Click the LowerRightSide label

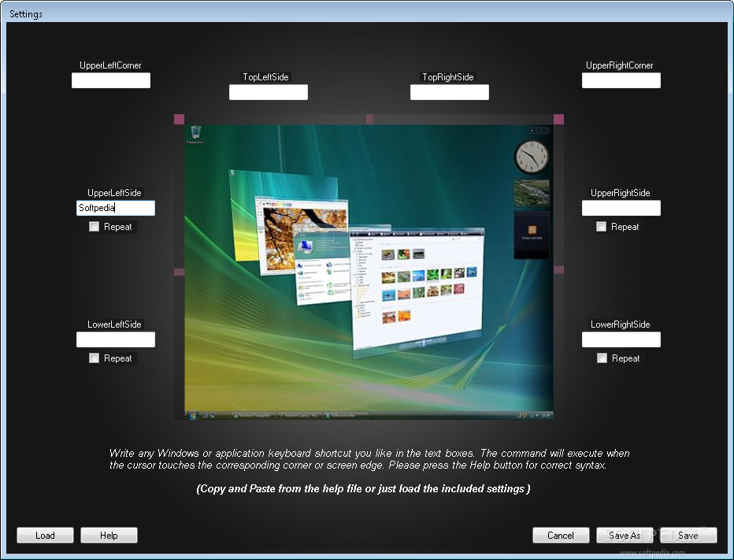(621, 325)
